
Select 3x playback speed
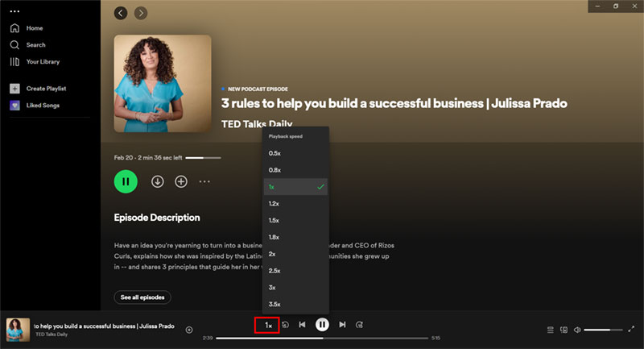[x=295, y=287]
